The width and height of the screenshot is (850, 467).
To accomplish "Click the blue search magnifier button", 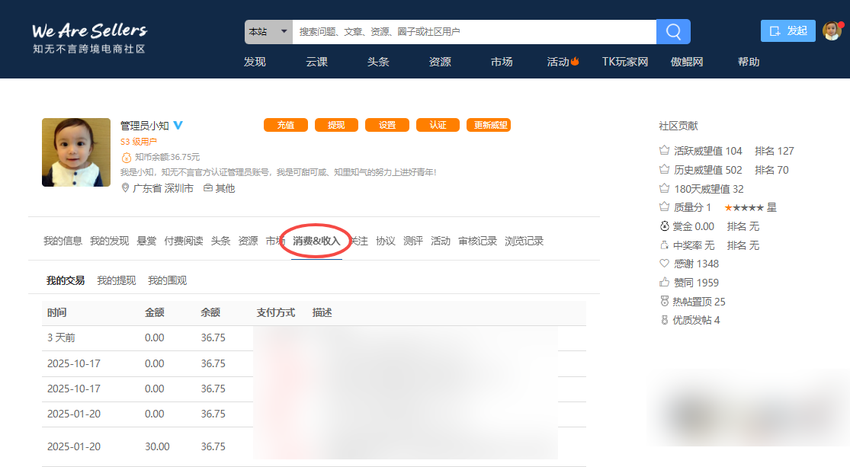I will pyautogui.click(x=673, y=31).
